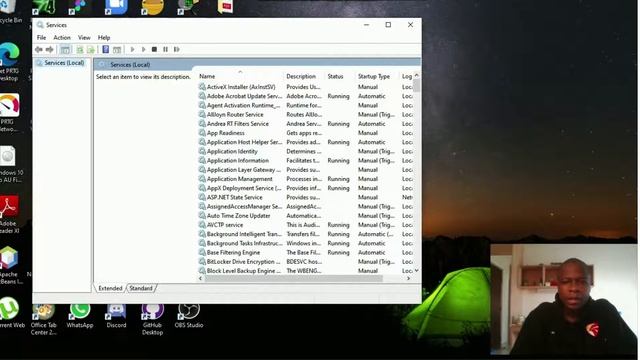The width and height of the screenshot is (640, 360).
Task: Open the uTorrent Web desktop icon
Action: 11,313
